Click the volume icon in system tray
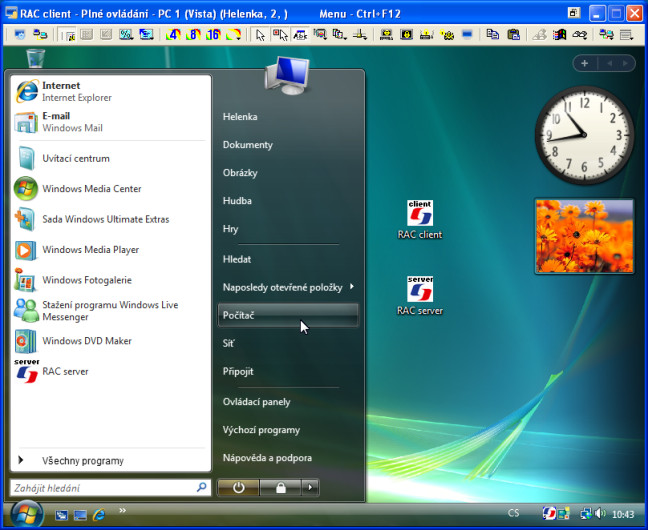The height and width of the screenshot is (530, 648). click(600, 513)
